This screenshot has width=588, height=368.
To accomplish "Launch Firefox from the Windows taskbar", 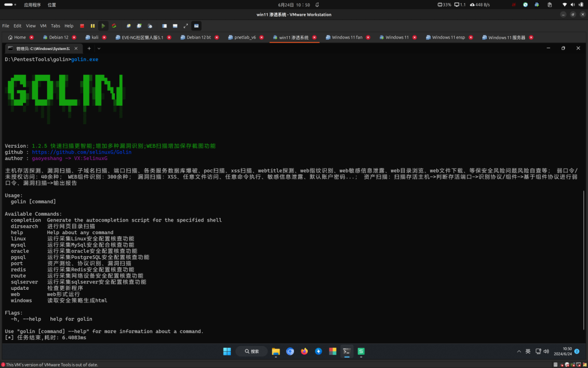I will (x=304, y=351).
